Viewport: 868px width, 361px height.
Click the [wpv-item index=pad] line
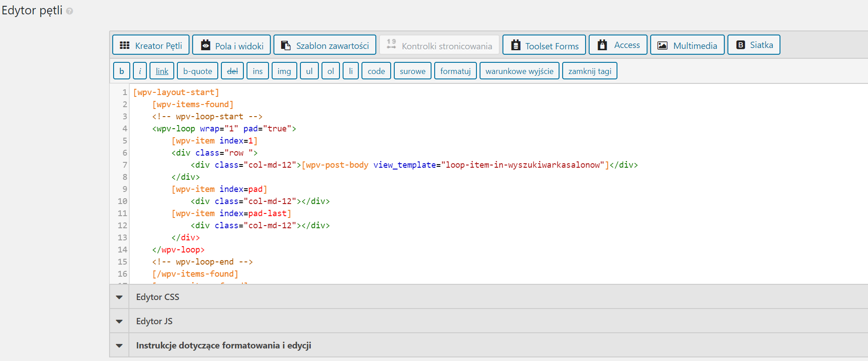(220, 189)
